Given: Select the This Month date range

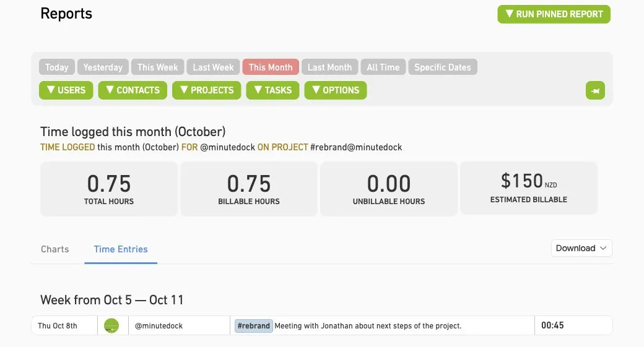Looking at the screenshot, I should (x=271, y=67).
